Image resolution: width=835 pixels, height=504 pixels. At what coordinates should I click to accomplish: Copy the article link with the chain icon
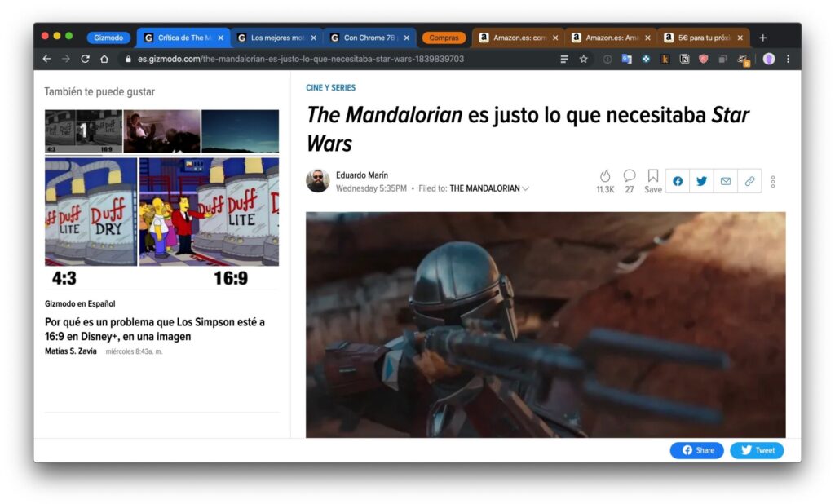coord(749,181)
